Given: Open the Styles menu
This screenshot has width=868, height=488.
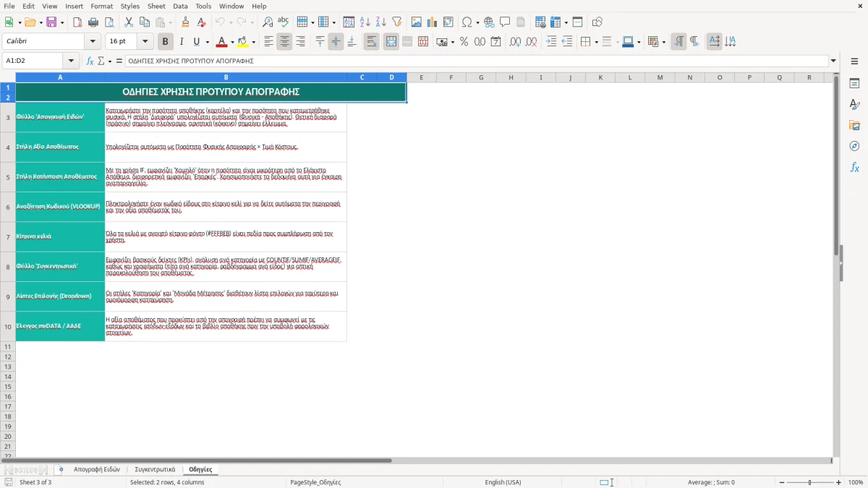Looking at the screenshot, I should pyautogui.click(x=130, y=6).
